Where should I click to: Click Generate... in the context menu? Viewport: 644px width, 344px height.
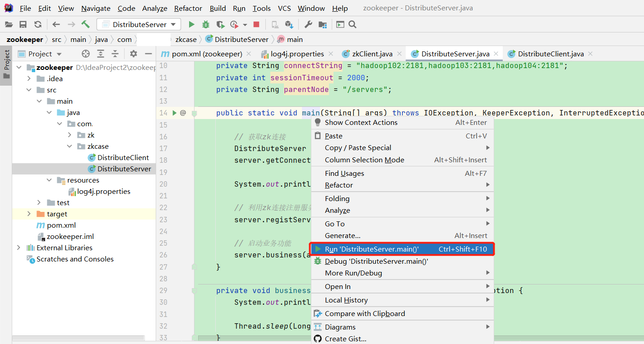[402, 235]
